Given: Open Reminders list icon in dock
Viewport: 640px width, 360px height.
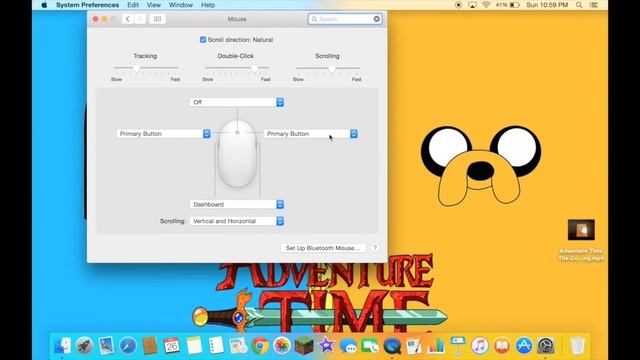Looking at the screenshot, I should tap(216, 346).
